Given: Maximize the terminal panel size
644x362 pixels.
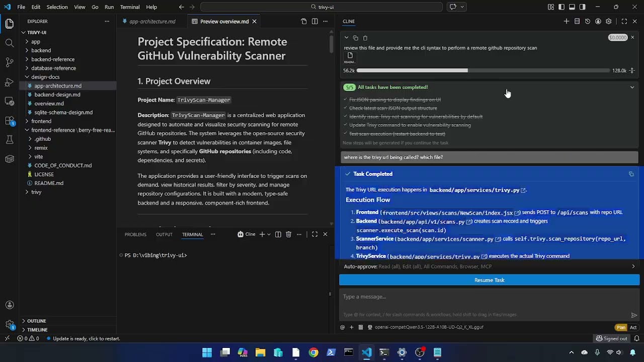Looking at the screenshot, I should point(315,234).
